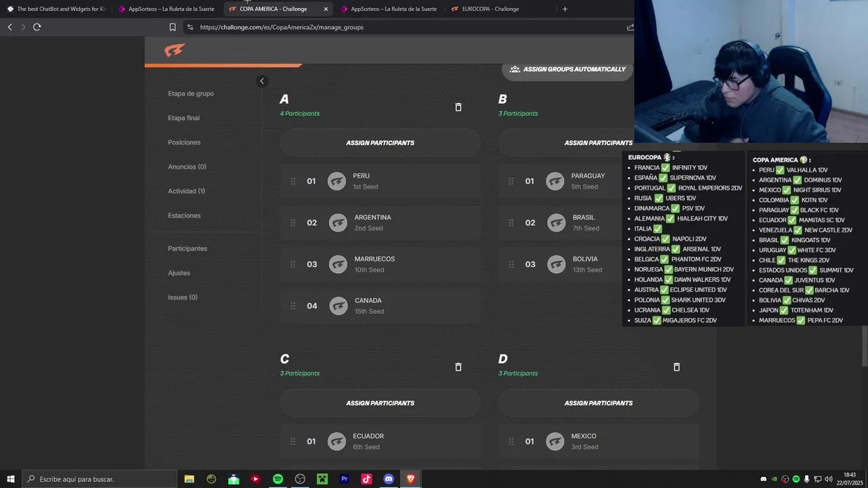Open Actividad (1) in the sidebar
This screenshot has height=488, width=868.
point(186,191)
